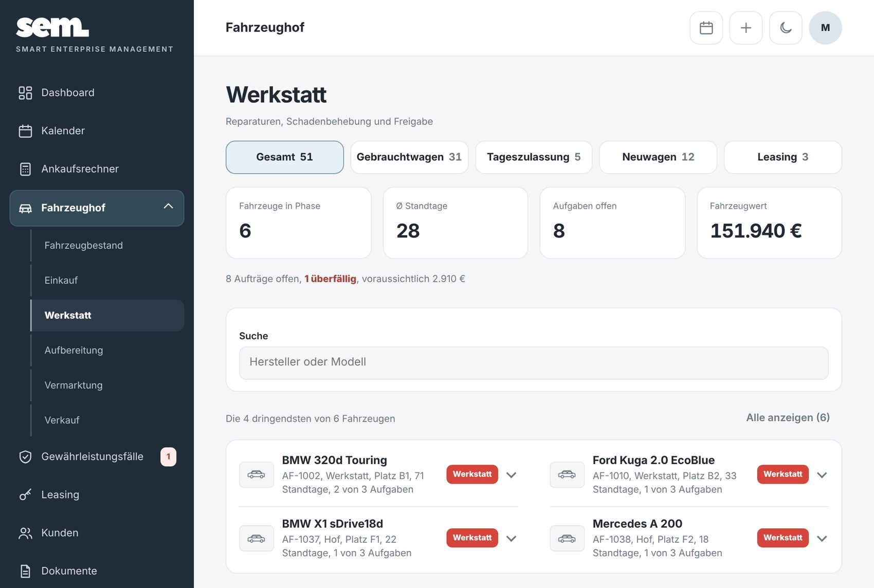Click the car thumbnail of BMW X1 sDrive18d
Image resolution: width=874 pixels, height=588 pixels.
coord(257,538)
